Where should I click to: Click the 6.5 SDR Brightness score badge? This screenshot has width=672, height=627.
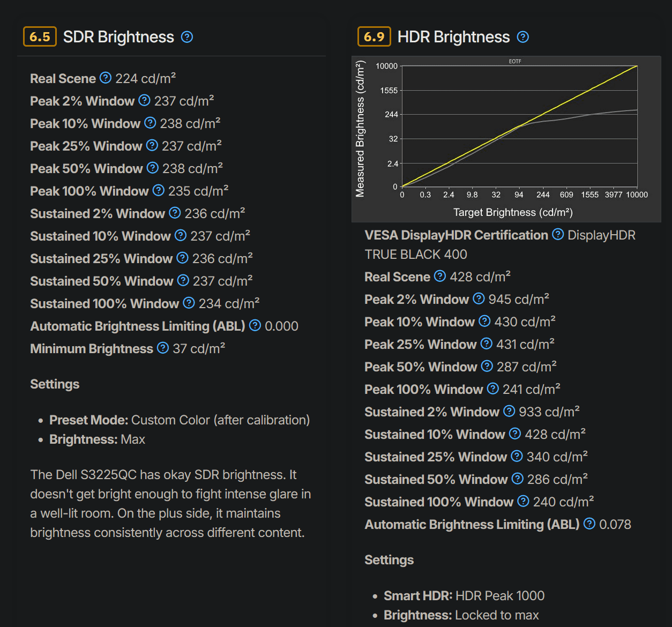(x=40, y=37)
